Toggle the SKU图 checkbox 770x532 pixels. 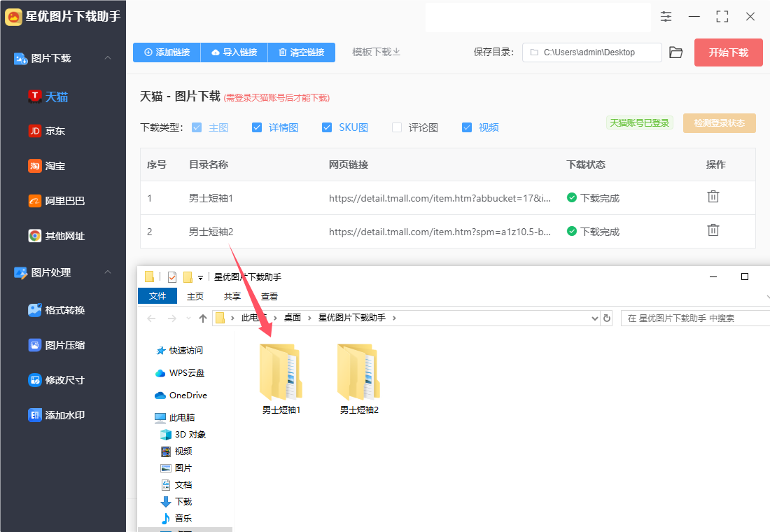tap(327, 127)
